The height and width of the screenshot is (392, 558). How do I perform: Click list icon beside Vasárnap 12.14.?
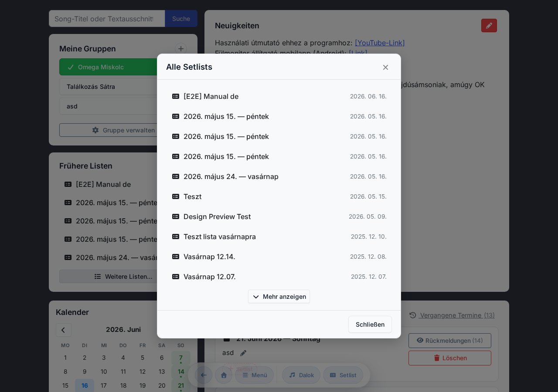pos(176,257)
